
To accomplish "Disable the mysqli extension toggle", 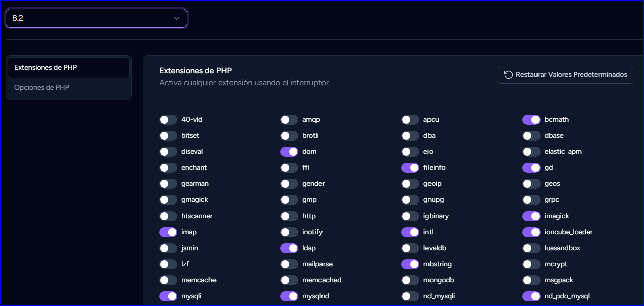I will pyautogui.click(x=168, y=296).
